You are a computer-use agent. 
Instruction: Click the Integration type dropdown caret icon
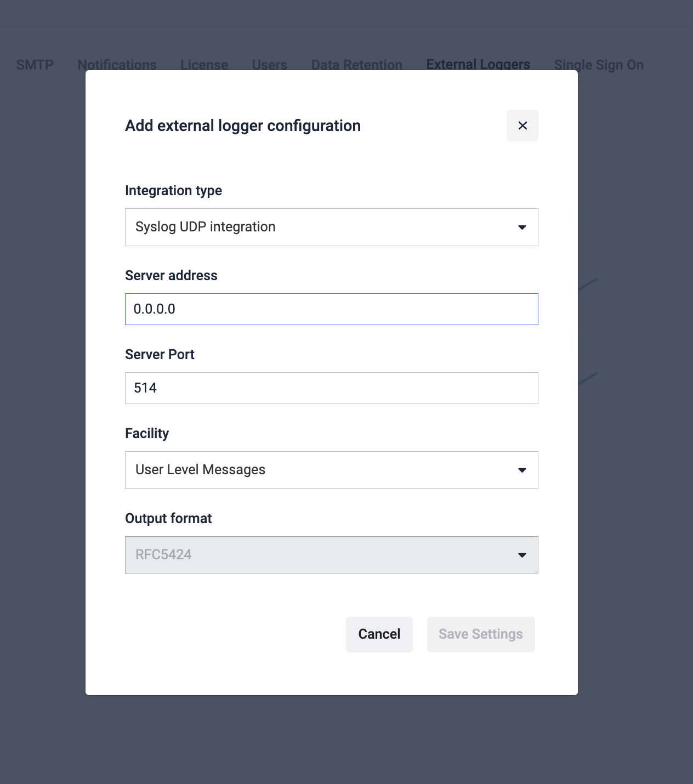click(x=522, y=227)
